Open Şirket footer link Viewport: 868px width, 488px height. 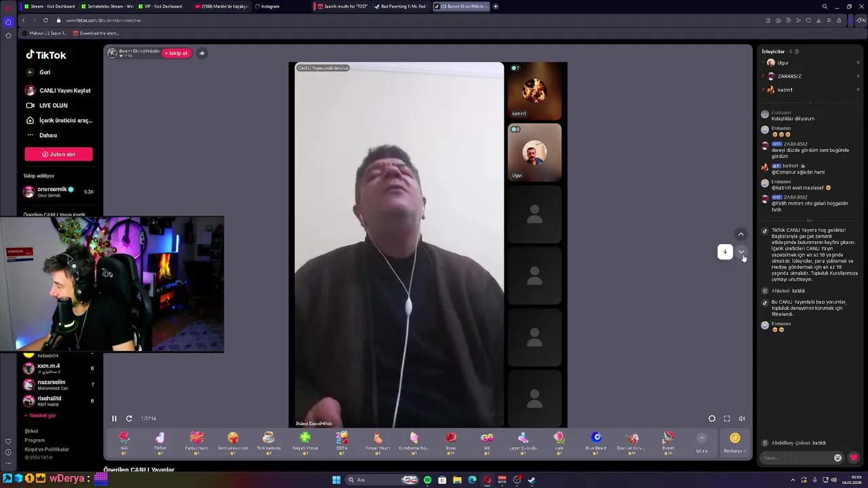(31, 431)
